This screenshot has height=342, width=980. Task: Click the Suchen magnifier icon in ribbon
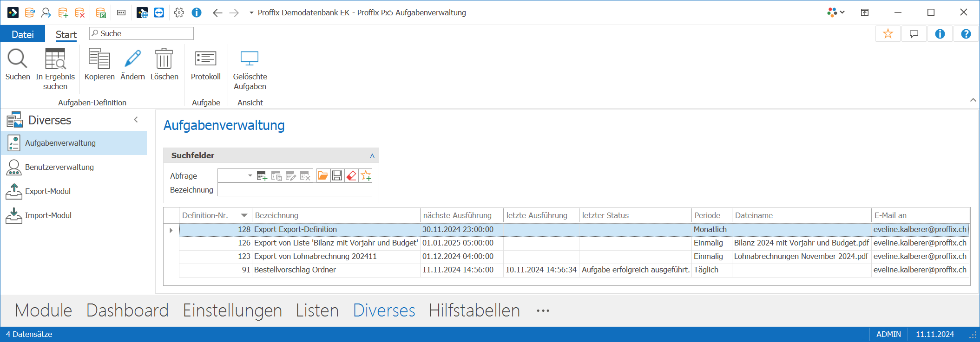click(18, 59)
